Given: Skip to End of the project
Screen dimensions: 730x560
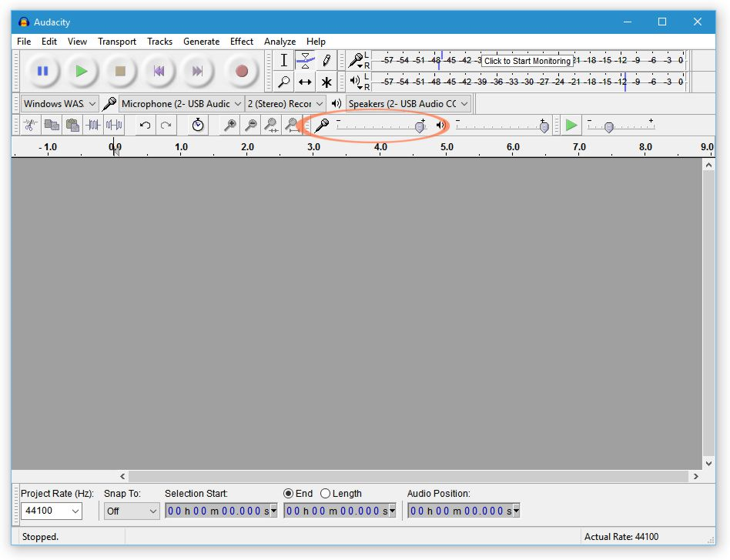Looking at the screenshot, I should coord(197,71).
